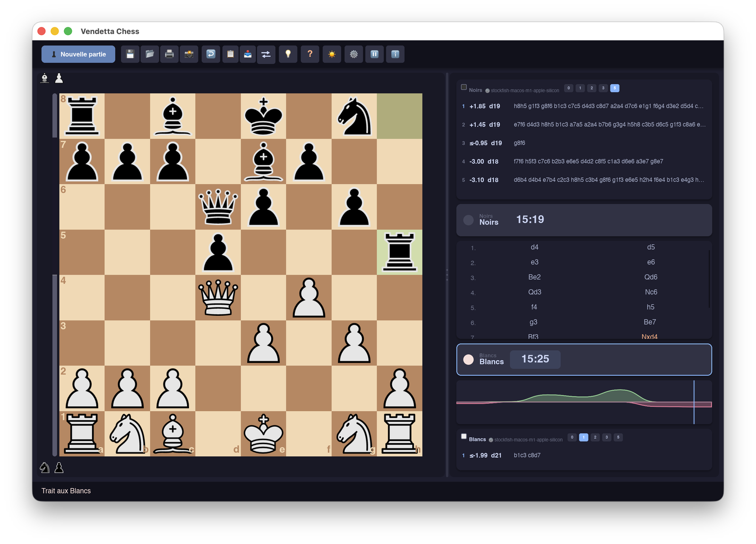Set Blancs engine lines to 0
Viewport: 756px width, 544px height.
point(572,437)
